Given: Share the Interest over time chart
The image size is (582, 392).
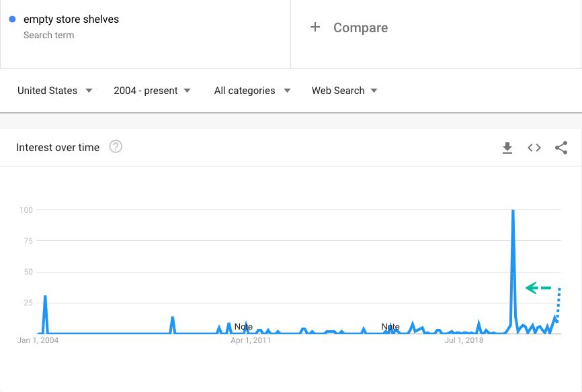Looking at the screenshot, I should click(x=561, y=148).
